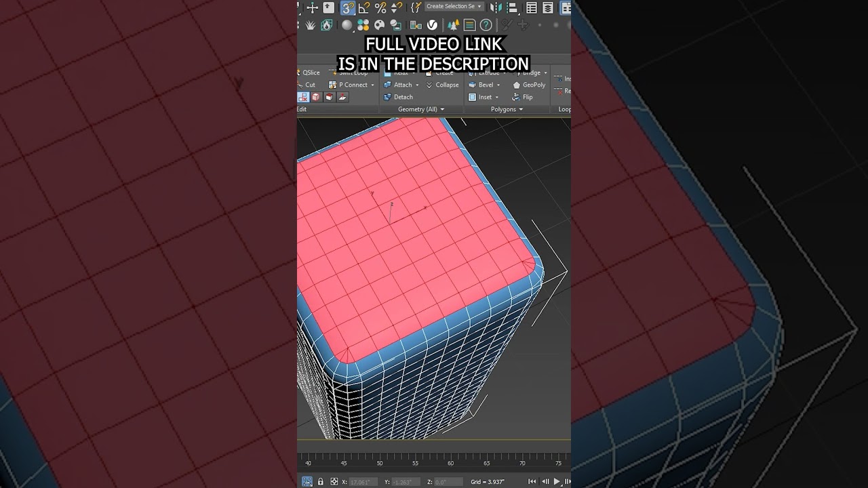Open the P Connect dropdown arrow
The width and height of the screenshot is (868, 488).
pos(372,85)
